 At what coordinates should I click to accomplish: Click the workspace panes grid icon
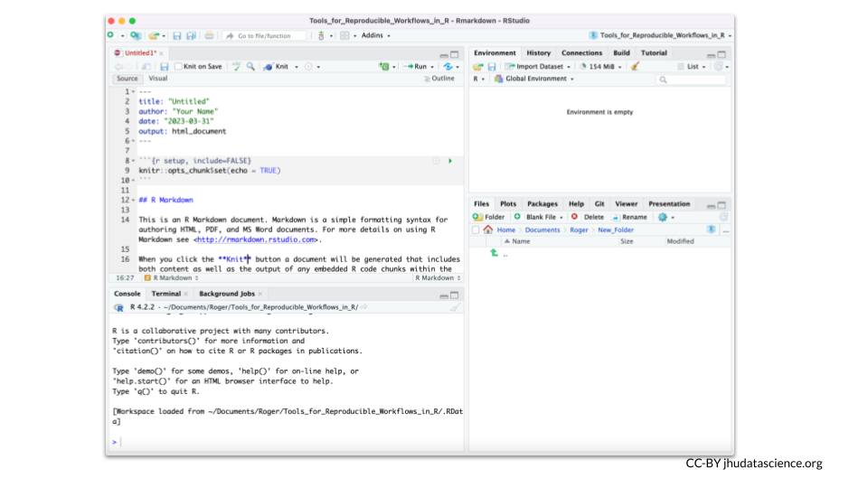344,35
